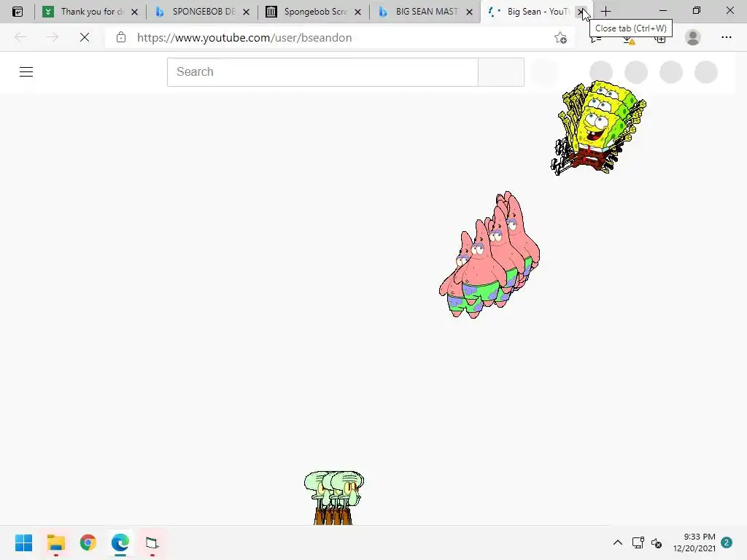The width and height of the screenshot is (747, 560).
Task: Click the Squidward image at the bottom
Action: pos(334,497)
